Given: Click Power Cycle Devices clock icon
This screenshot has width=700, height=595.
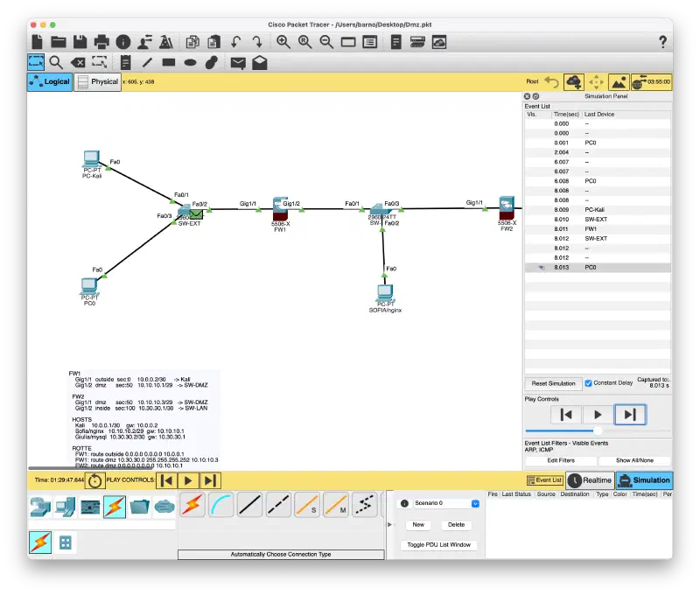Looking at the screenshot, I should pos(94,480).
